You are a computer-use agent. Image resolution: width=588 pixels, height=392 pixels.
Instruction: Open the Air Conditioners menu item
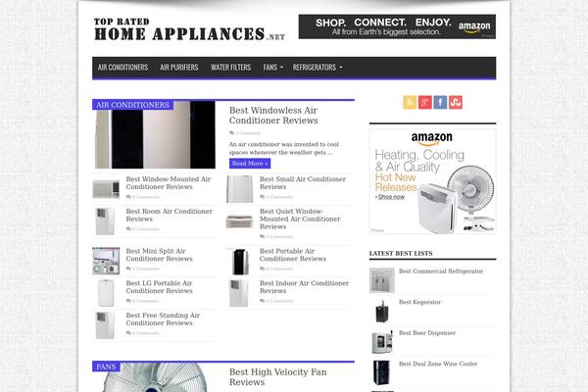tap(123, 68)
